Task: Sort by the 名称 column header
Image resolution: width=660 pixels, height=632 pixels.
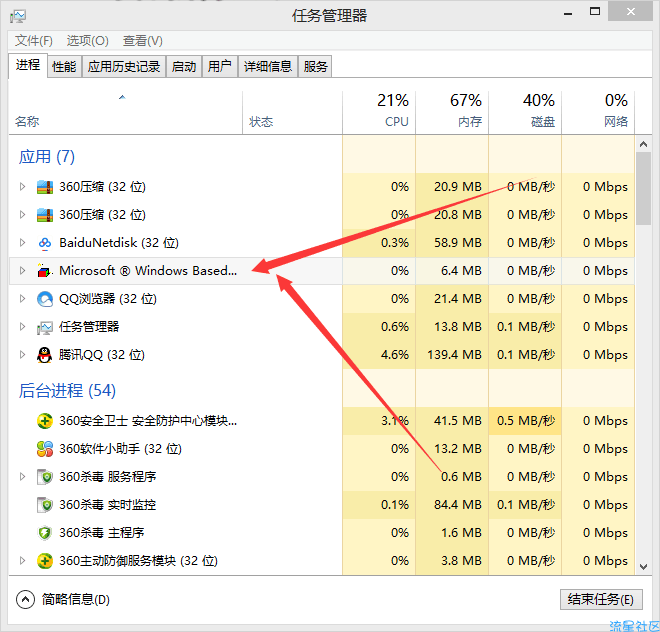Action: click(125, 113)
